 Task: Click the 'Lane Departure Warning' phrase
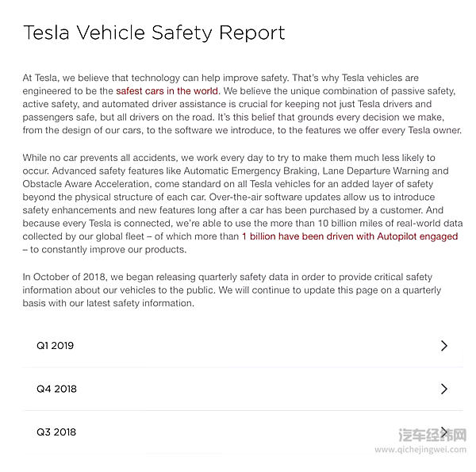(x=392, y=171)
